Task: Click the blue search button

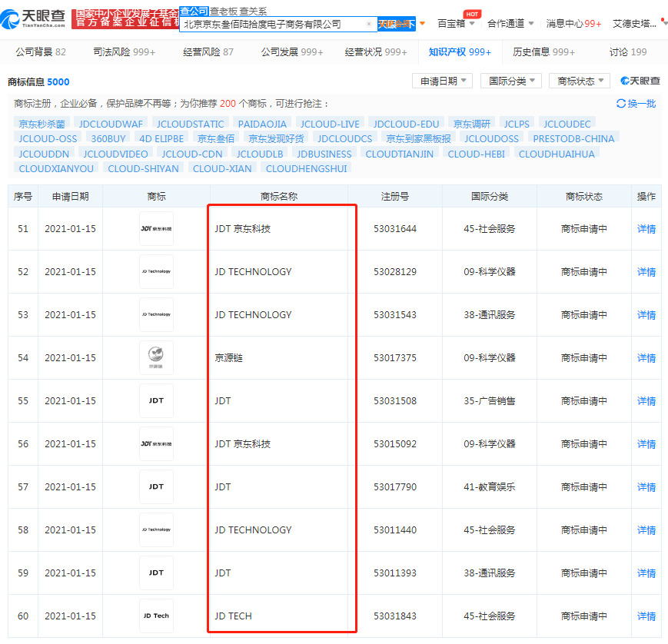Action: click(396, 24)
